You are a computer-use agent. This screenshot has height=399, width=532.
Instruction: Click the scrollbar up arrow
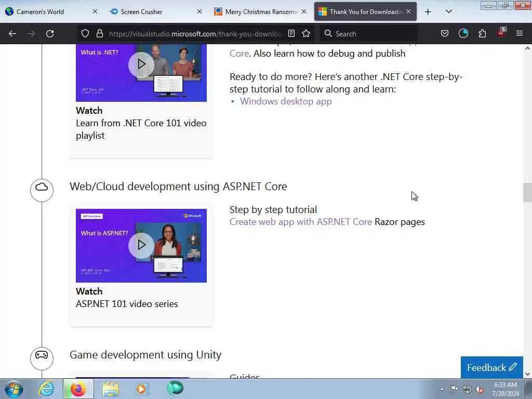[527, 48]
